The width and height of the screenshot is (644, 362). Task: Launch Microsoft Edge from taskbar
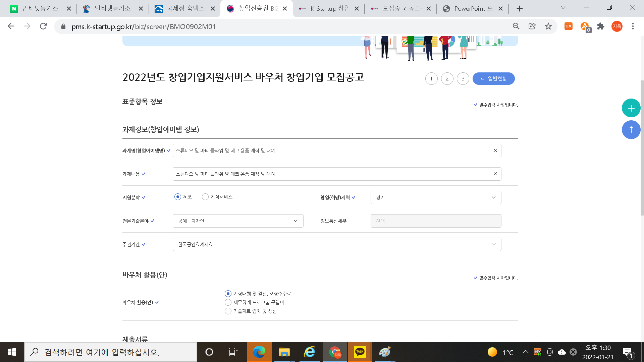pos(259,352)
